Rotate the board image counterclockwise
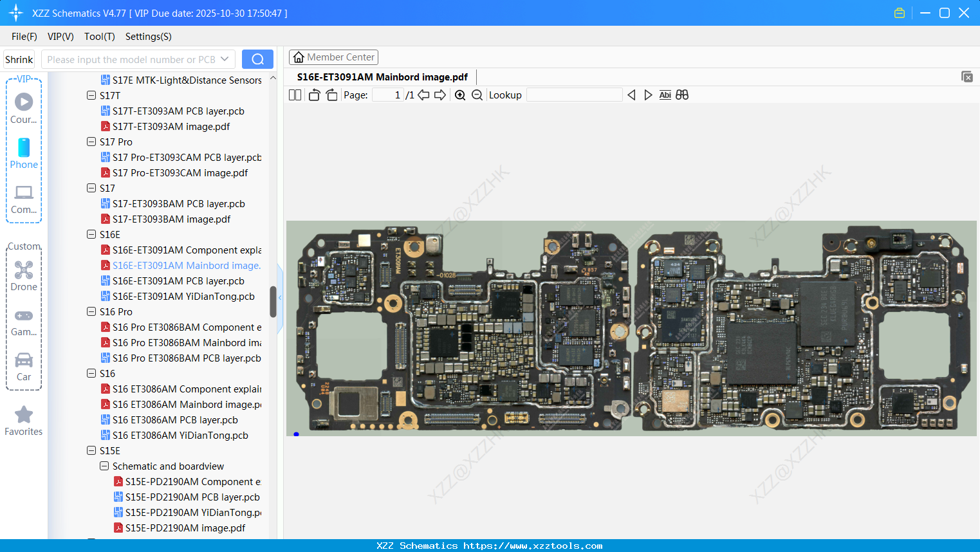This screenshot has height=552, width=980. 314,95
